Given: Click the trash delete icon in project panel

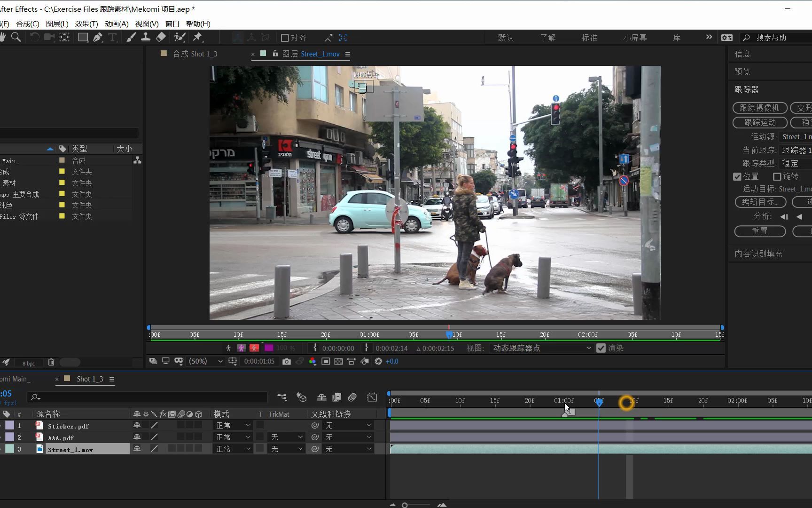Looking at the screenshot, I should 51,362.
